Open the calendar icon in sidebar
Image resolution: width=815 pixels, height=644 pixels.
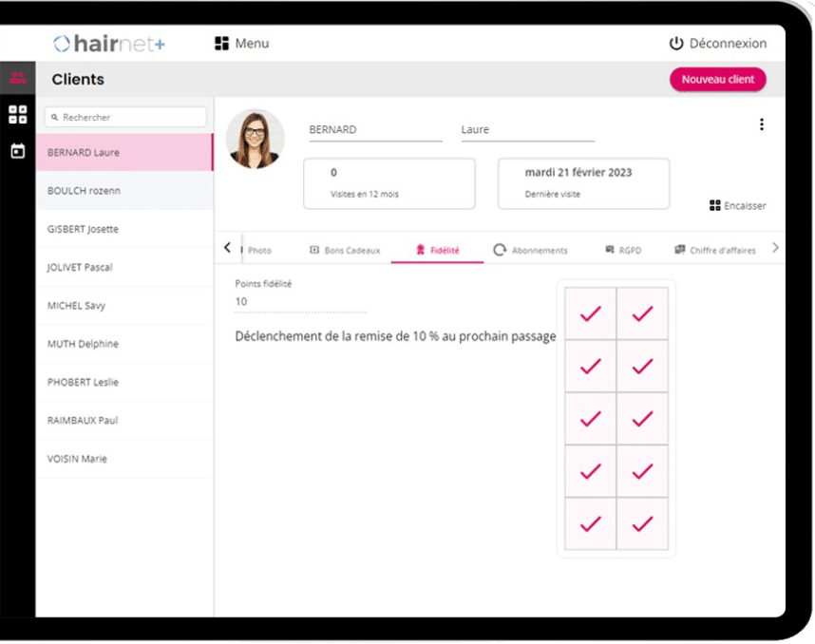point(17,151)
